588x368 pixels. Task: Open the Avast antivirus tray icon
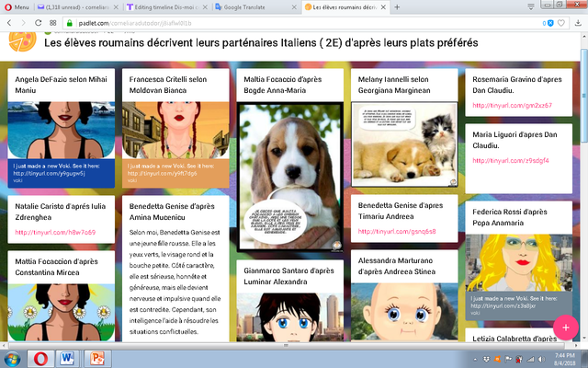point(497,360)
